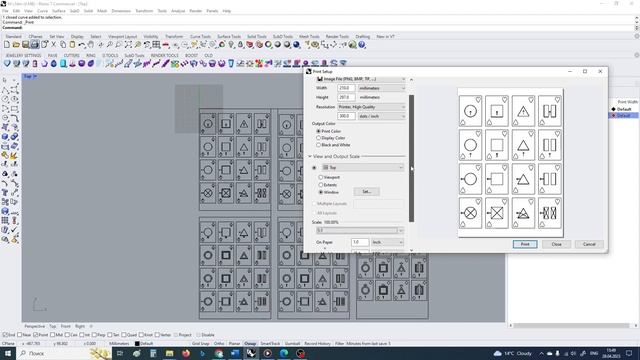The width and height of the screenshot is (640, 360).
Task: Select Print Color radio button
Action: (318, 131)
